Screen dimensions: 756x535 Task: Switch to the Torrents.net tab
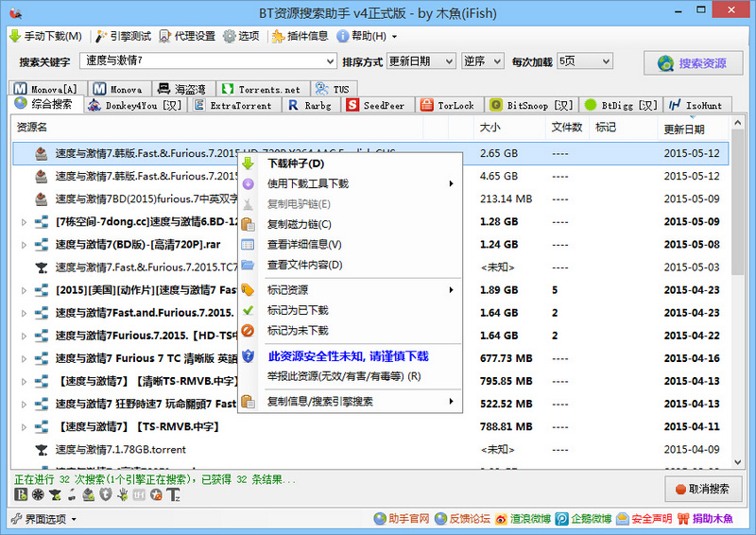tap(263, 89)
